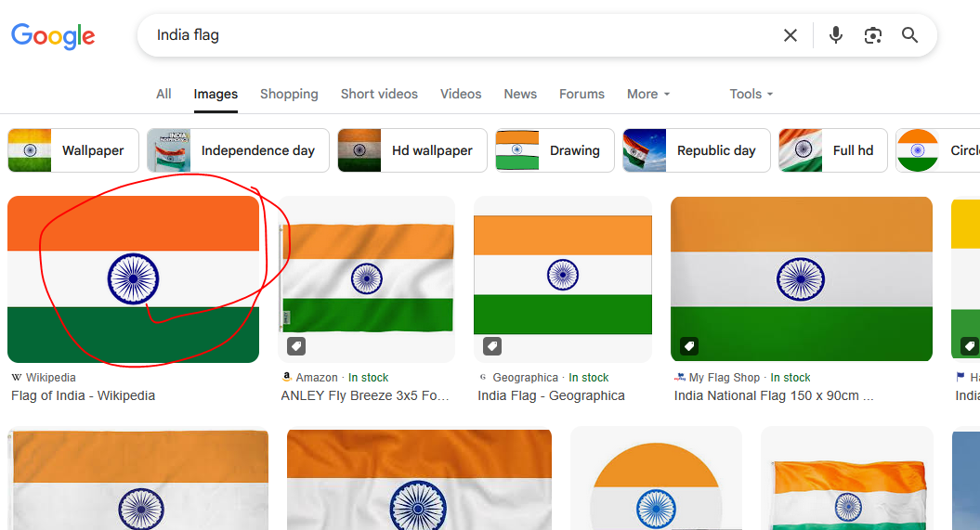Open the Amazon ANLEY Fly Breeze flag image

(366, 279)
